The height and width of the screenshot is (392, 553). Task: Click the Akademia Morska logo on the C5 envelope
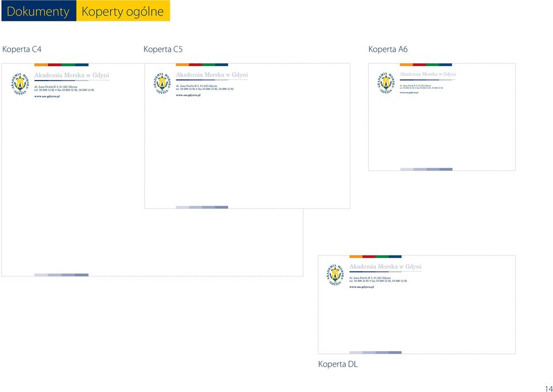click(x=162, y=83)
